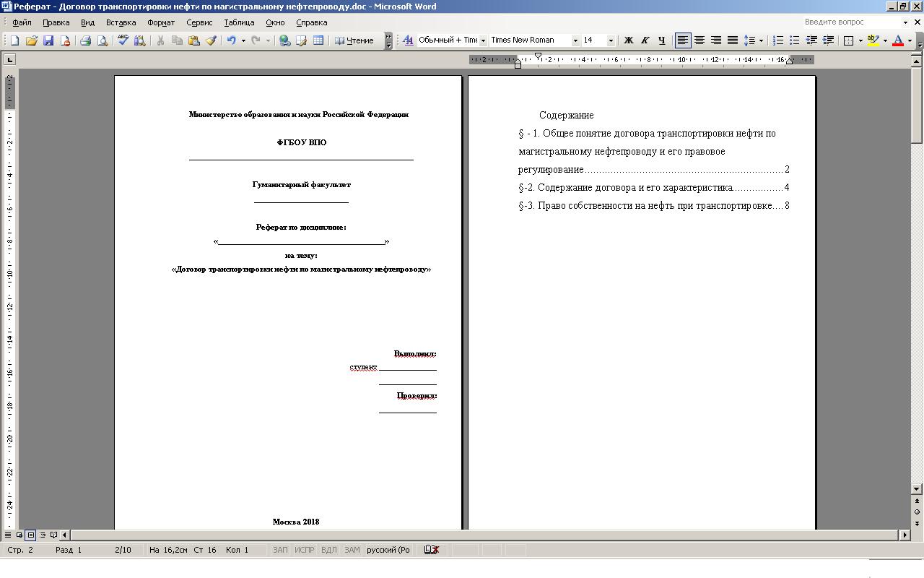The height and width of the screenshot is (578, 924).
Task: Jump to the next page browse button
Action: (x=917, y=522)
